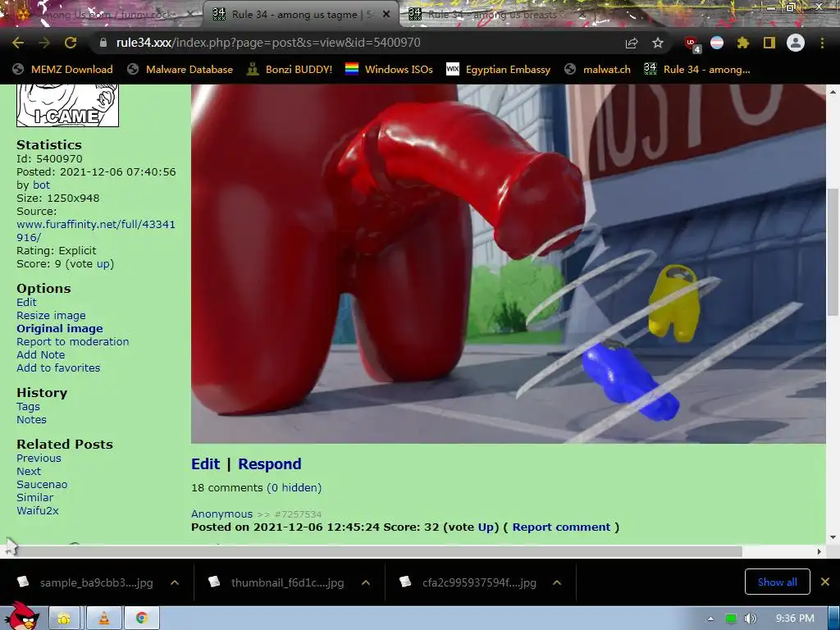Expand options for the cfa2c995937594f download
This screenshot has height=630, width=840.
pos(557,582)
